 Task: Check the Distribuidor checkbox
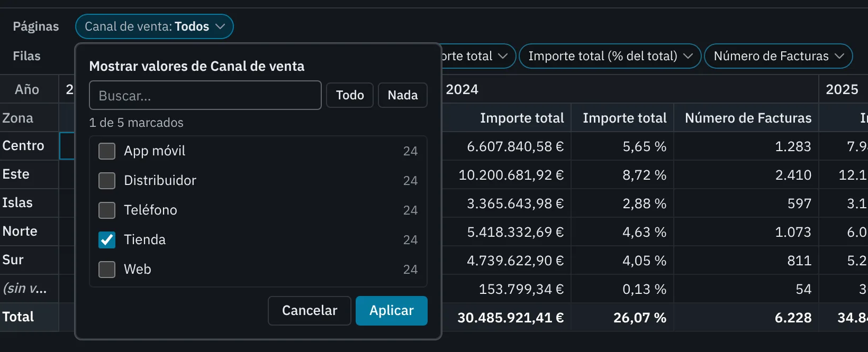click(107, 181)
